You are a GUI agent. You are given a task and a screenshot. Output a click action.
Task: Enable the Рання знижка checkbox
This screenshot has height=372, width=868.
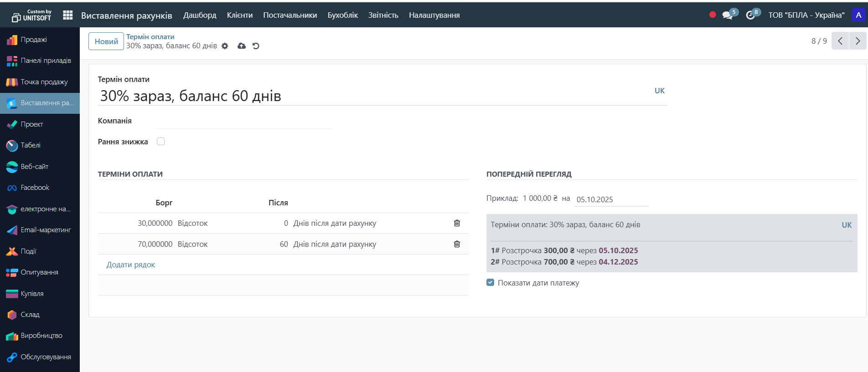tap(160, 142)
